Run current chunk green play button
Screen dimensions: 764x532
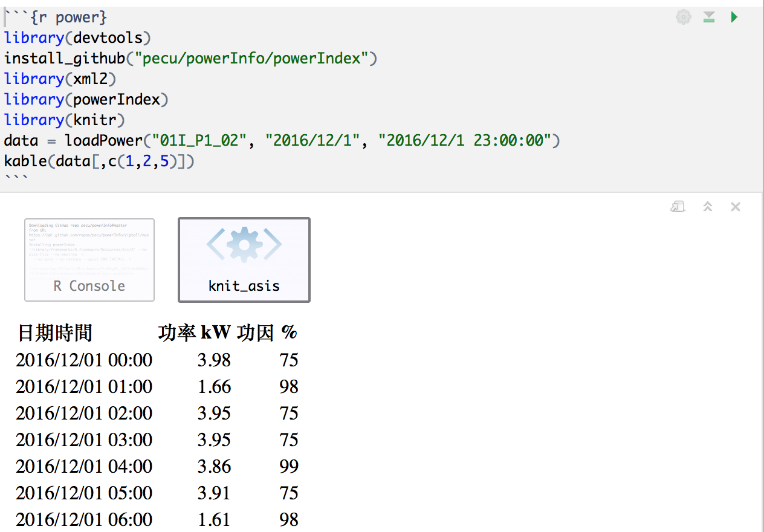pos(734,17)
